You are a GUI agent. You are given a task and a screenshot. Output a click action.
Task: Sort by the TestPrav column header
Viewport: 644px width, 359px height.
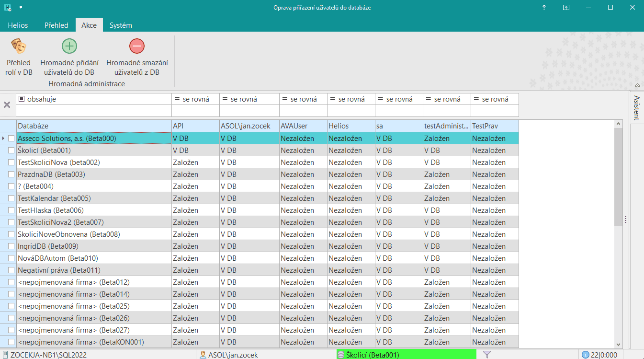click(495, 126)
